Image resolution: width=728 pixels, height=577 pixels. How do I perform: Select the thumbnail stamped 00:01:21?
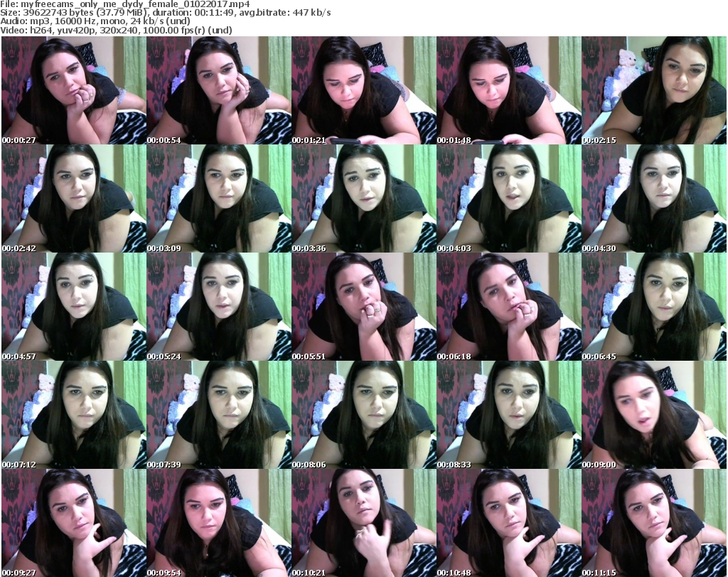363,90
